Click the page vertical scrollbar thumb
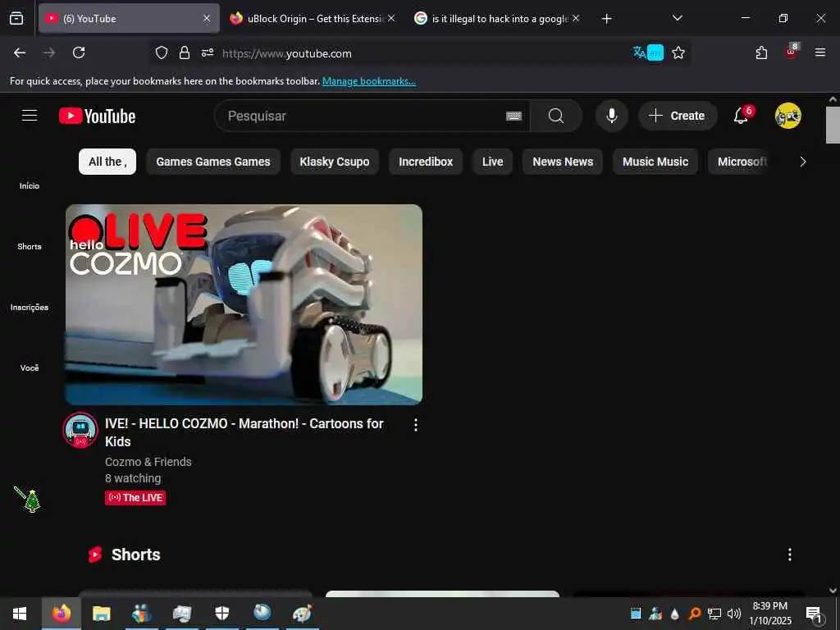Image resolution: width=840 pixels, height=630 pixels. (x=833, y=125)
